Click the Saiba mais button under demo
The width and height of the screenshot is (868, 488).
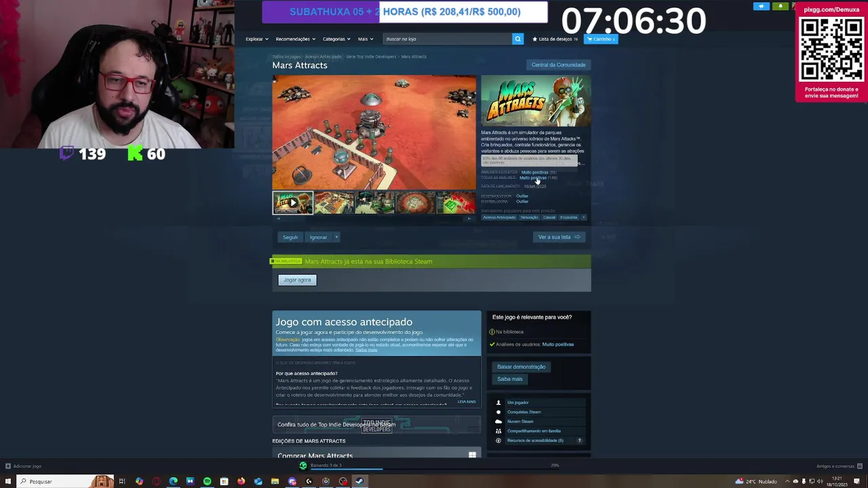pyautogui.click(x=510, y=379)
